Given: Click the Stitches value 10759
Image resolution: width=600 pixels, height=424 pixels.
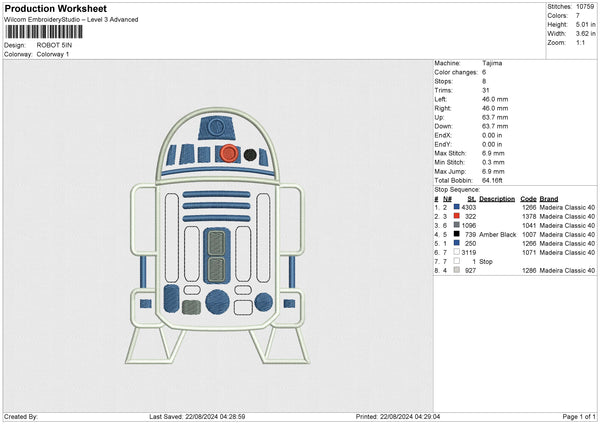Looking at the screenshot, I should click(x=585, y=8).
